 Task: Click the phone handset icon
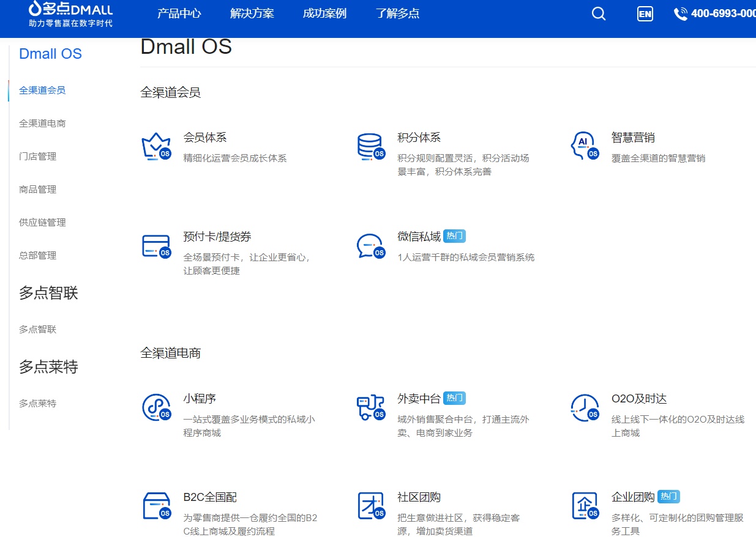tap(680, 13)
